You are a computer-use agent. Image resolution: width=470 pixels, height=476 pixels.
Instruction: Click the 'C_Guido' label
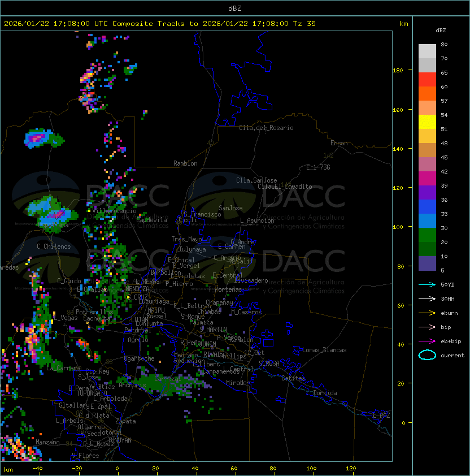[69, 281]
